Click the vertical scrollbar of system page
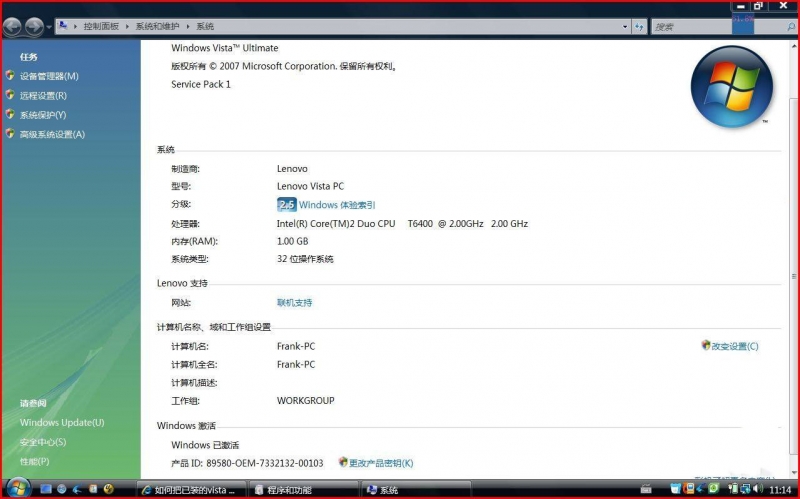The height and width of the screenshot is (499, 800). tap(794, 276)
